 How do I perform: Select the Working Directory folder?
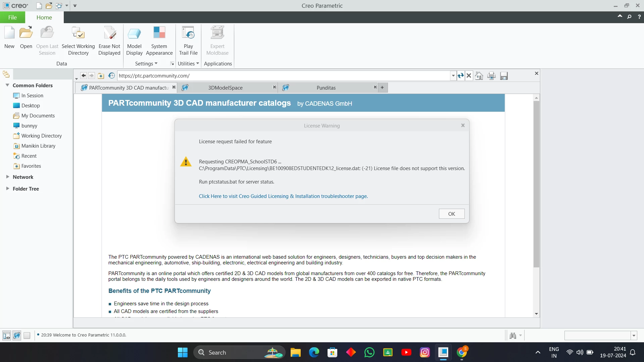[x=42, y=136]
